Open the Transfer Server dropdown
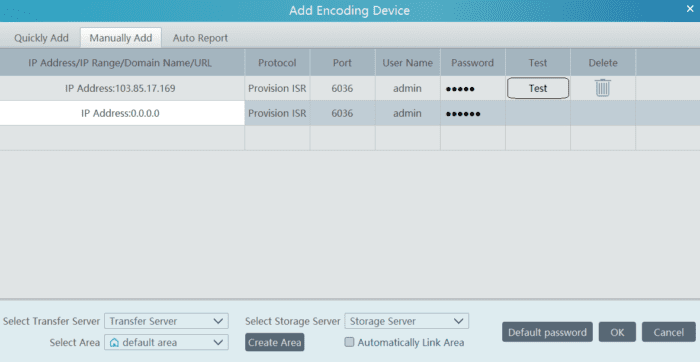This screenshot has width=700, height=362. [167, 321]
